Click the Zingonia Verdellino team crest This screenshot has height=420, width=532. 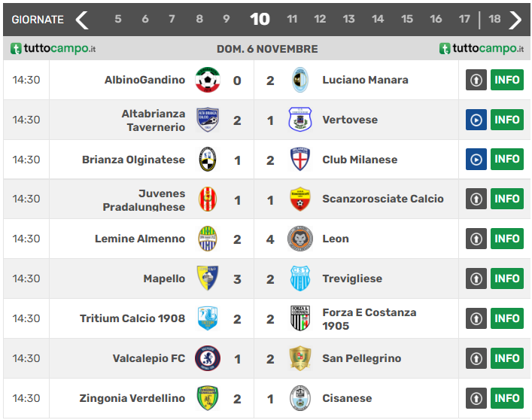point(207,398)
